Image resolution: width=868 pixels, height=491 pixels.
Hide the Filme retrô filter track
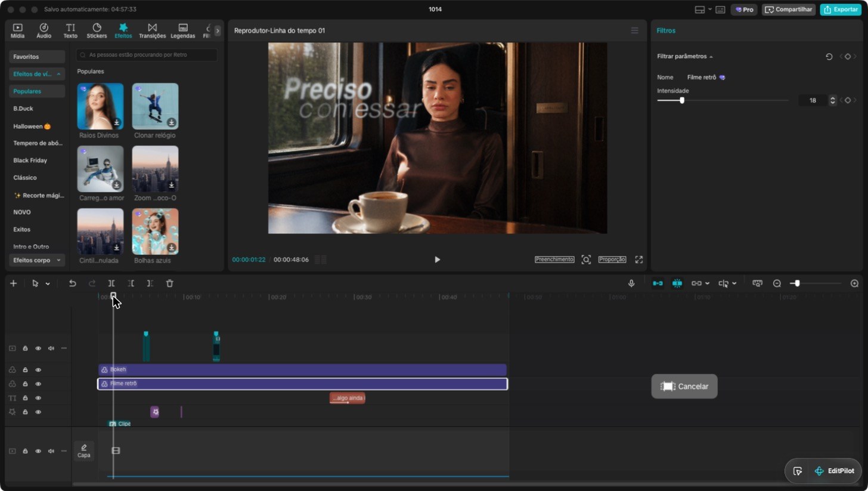pos(38,384)
